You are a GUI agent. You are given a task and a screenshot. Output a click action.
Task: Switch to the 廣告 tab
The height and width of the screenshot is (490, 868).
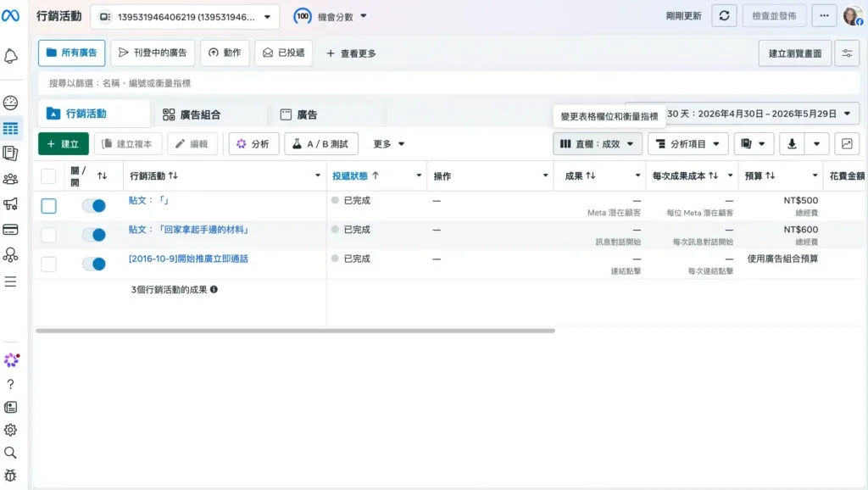point(326,114)
